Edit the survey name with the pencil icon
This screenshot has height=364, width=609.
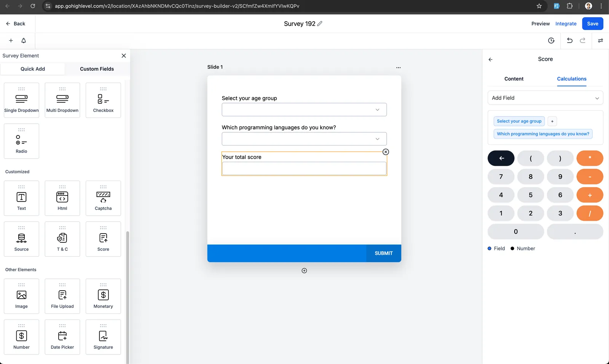click(320, 24)
